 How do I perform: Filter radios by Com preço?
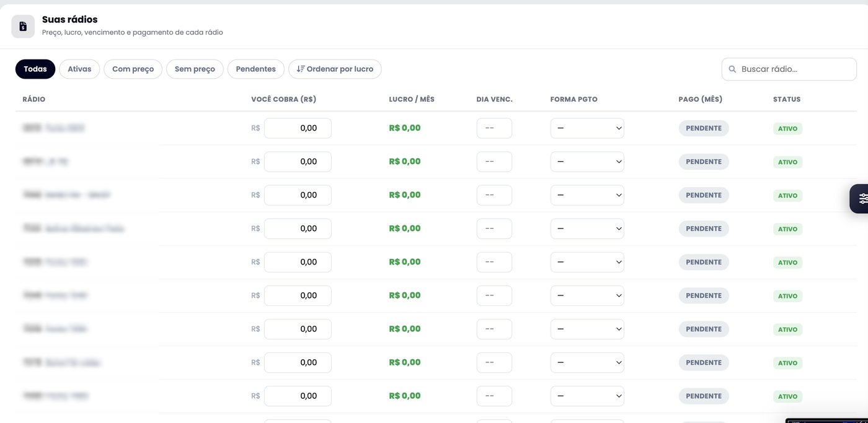[133, 69]
